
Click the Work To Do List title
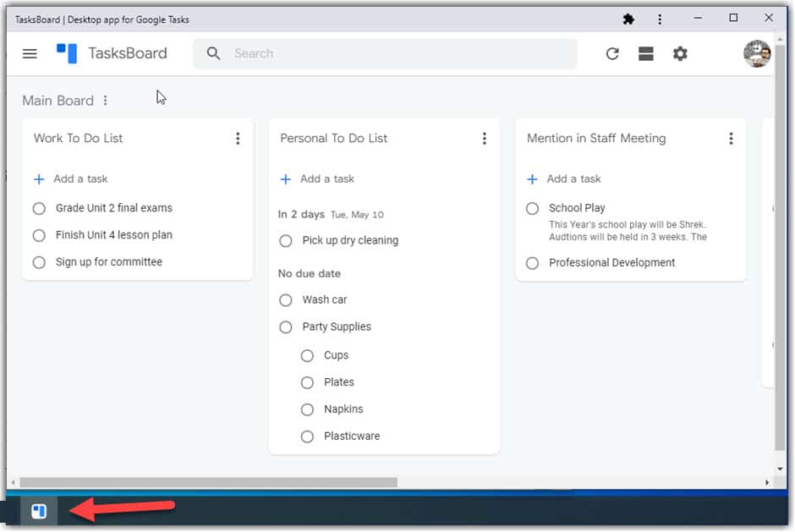(78, 138)
